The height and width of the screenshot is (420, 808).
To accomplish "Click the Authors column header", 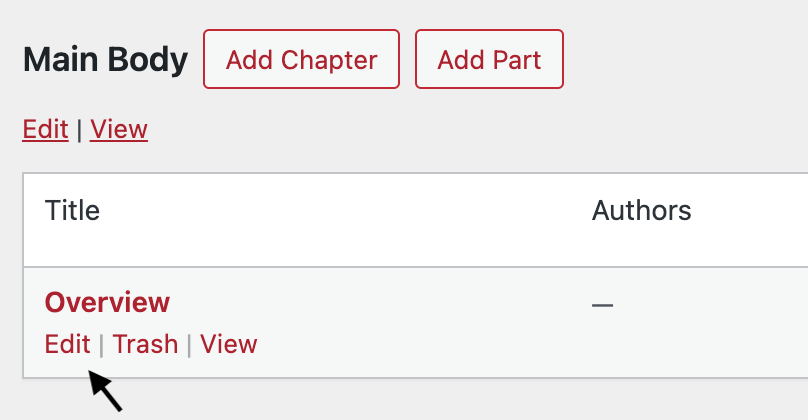I will (x=641, y=211).
